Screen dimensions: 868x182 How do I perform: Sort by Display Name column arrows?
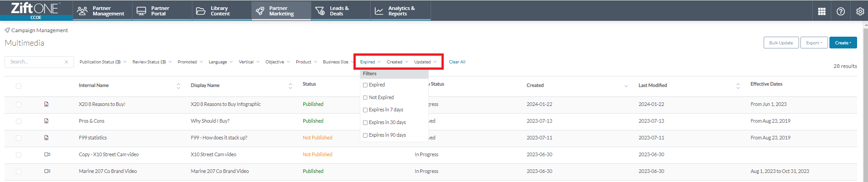tap(290, 86)
